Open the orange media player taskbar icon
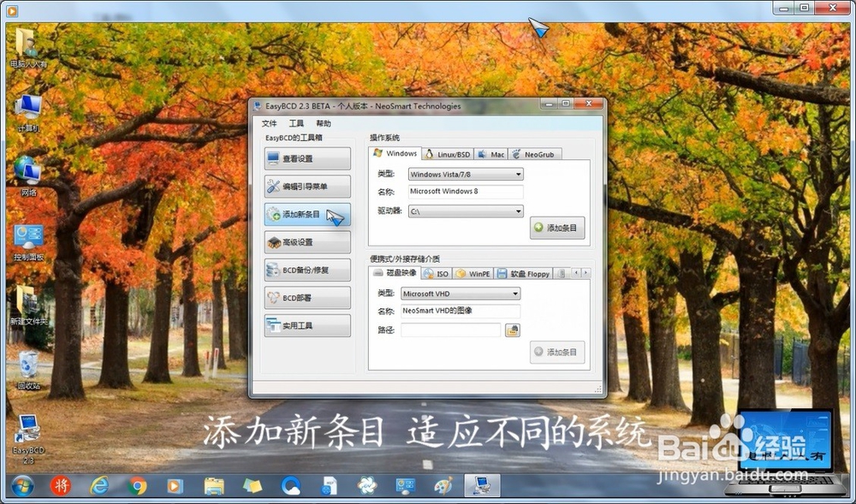The image size is (856, 504). pos(175,485)
